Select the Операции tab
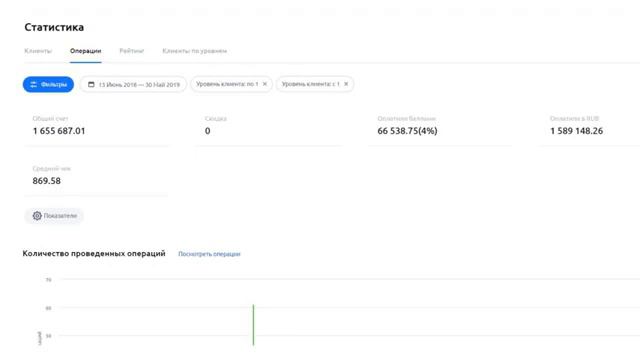The width and height of the screenshot is (640, 360). pos(85,51)
